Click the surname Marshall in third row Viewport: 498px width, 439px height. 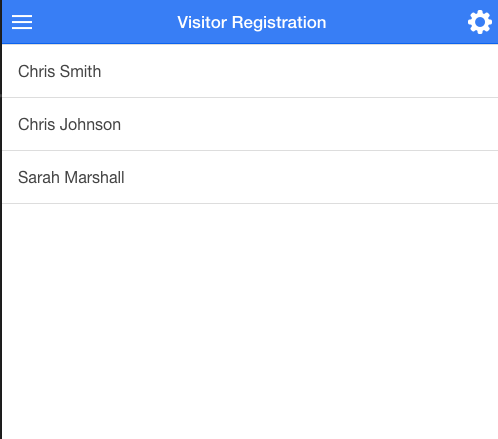94,177
